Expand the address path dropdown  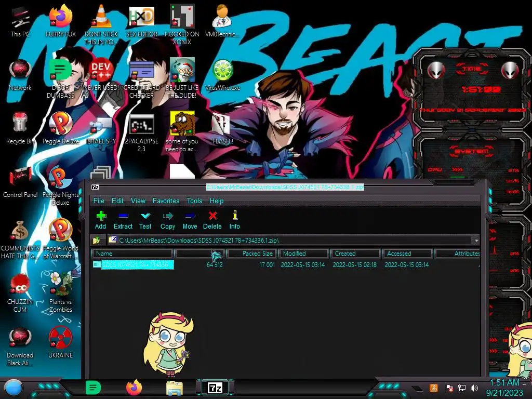(476, 241)
